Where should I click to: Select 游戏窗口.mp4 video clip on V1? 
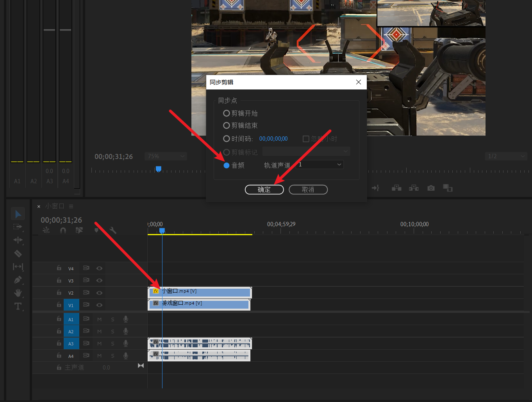[x=199, y=304]
